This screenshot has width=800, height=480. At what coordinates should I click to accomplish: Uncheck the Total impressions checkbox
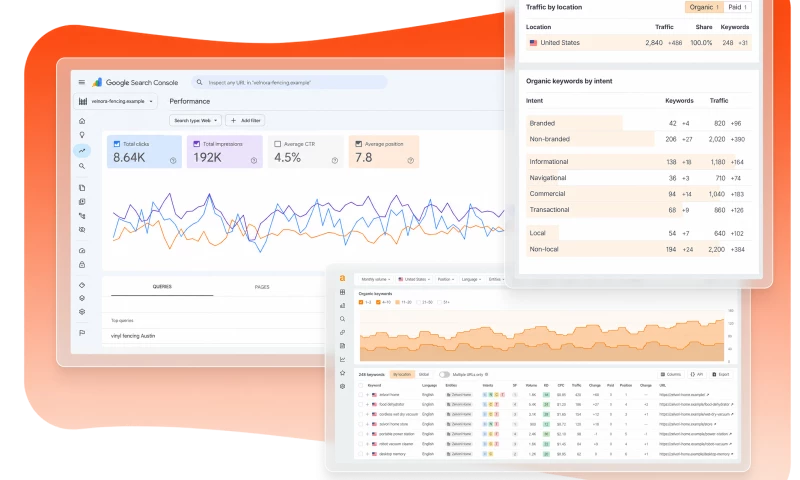(x=196, y=144)
